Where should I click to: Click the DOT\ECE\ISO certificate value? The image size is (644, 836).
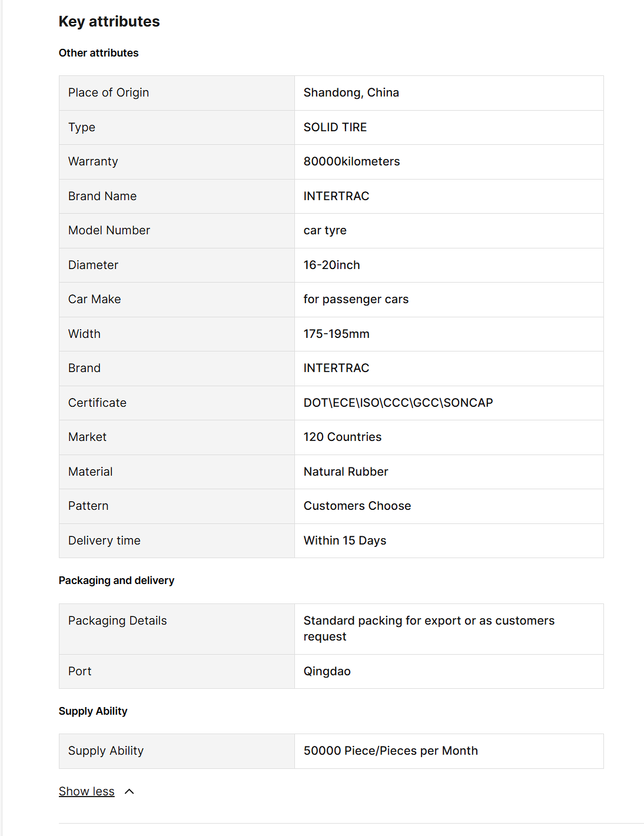[x=398, y=403]
